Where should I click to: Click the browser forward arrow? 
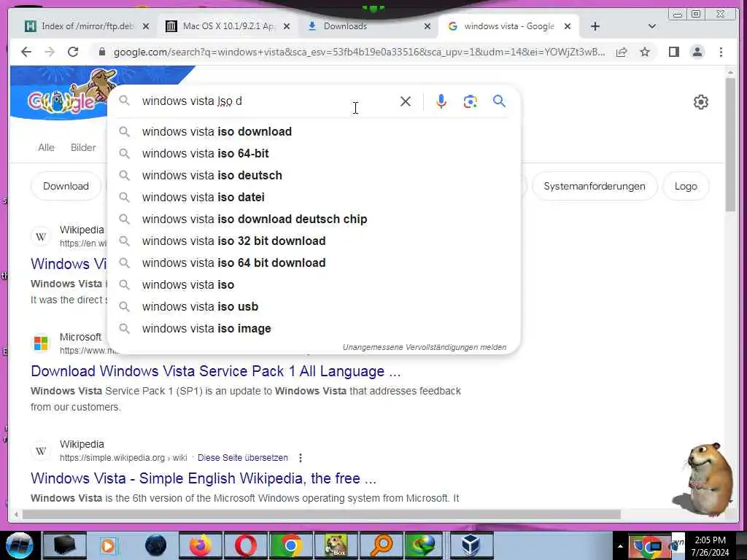[50, 52]
